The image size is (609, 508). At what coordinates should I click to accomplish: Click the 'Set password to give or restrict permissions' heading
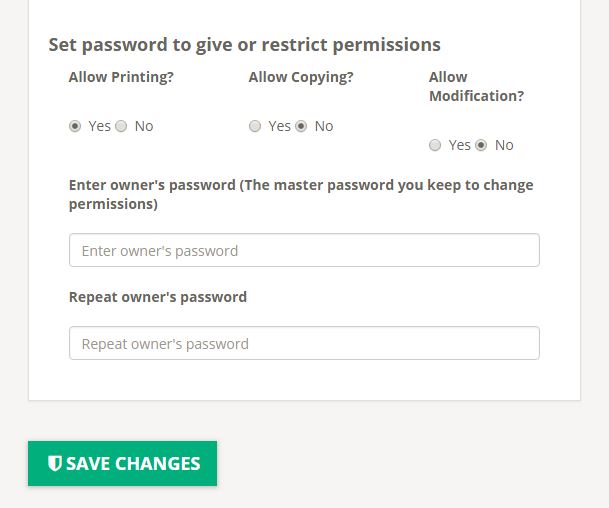coord(244,45)
